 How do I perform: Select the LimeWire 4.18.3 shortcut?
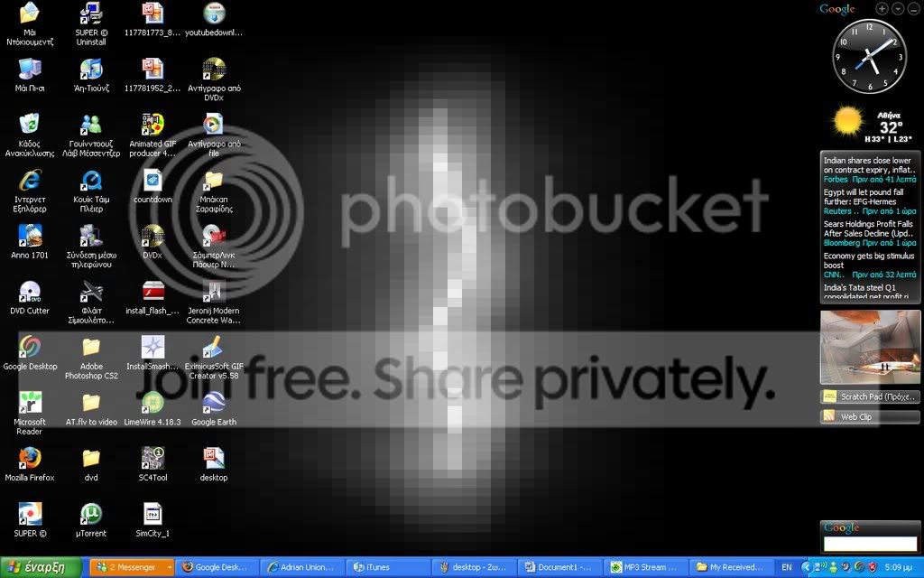click(x=152, y=403)
